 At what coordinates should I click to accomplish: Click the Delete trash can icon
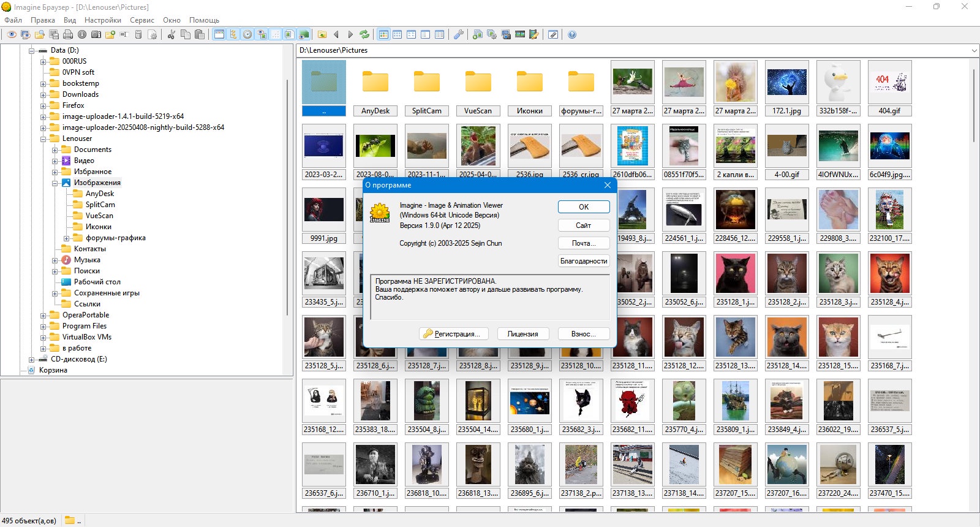(x=138, y=34)
